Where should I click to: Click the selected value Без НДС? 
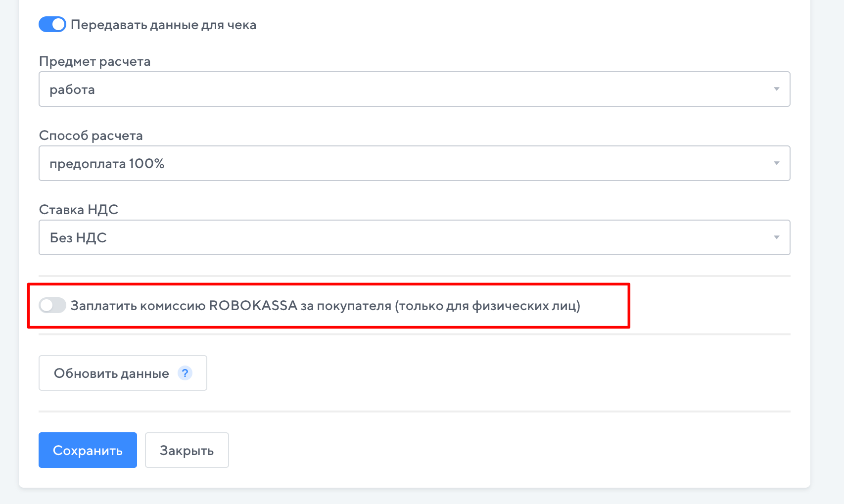click(x=78, y=238)
